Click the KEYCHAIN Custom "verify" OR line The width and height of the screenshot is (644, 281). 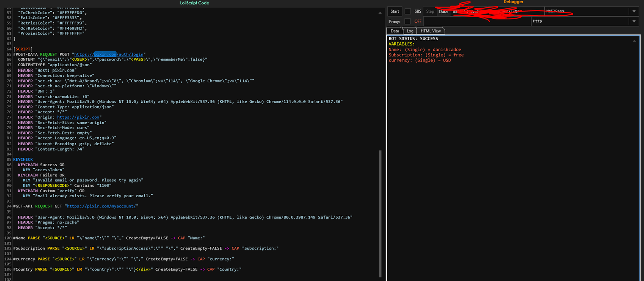point(51,191)
